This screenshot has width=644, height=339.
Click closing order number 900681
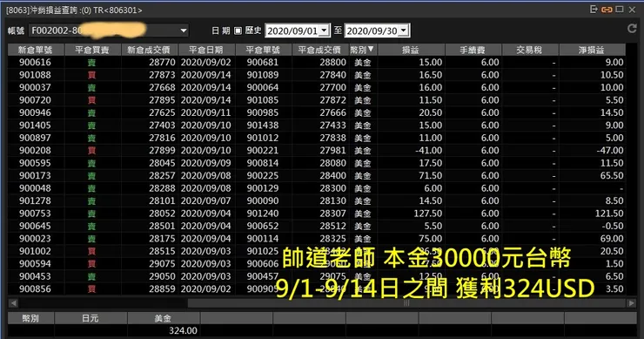pos(263,62)
